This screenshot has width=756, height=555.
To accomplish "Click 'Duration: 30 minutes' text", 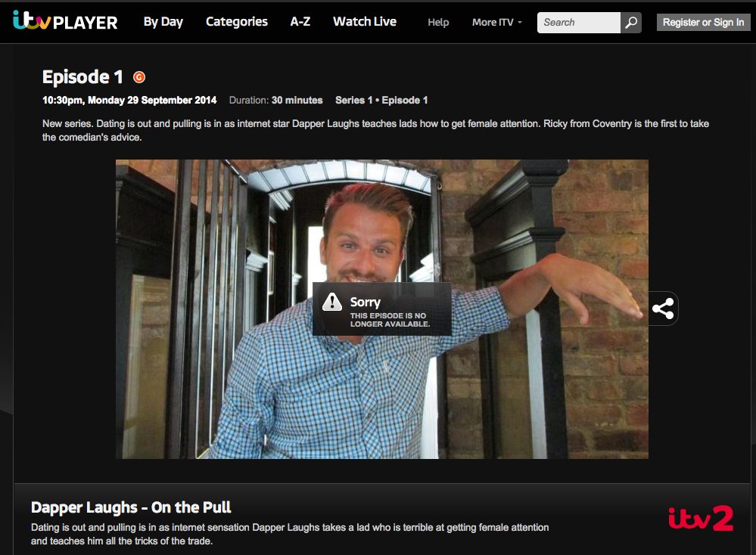I will pyautogui.click(x=275, y=101).
